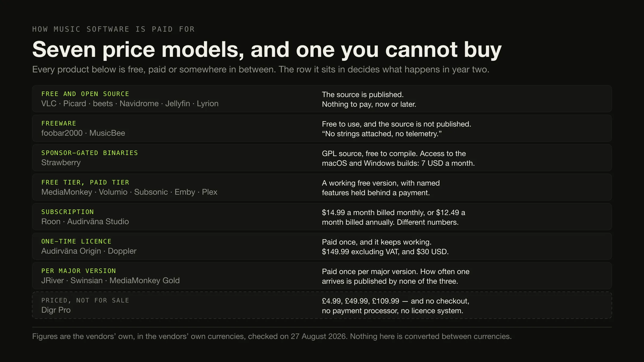Select the FREEWARE category label
This screenshot has width=644, height=362.
click(59, 123)
